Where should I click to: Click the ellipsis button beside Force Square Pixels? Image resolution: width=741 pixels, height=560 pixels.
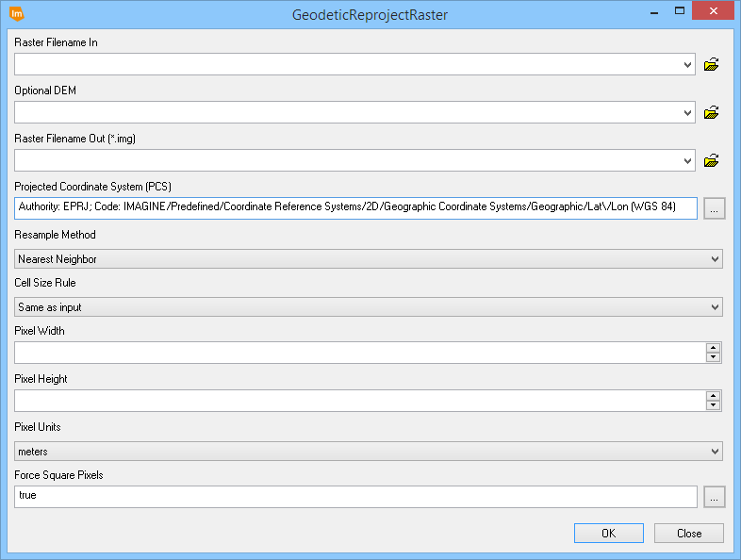(x=712, y=497)
